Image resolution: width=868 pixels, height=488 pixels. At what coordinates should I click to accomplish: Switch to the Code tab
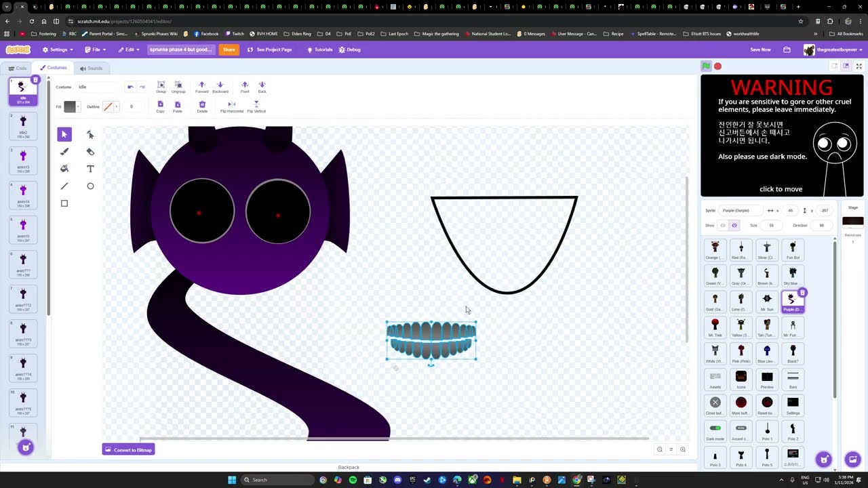coord(18,68)
